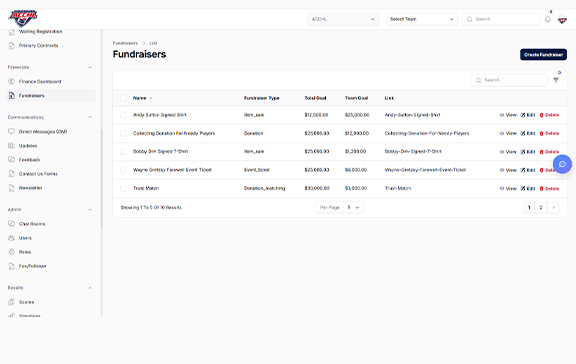Click the Updates sidebar icon
This screenshot has height=364, width=576.
[11, 146]
